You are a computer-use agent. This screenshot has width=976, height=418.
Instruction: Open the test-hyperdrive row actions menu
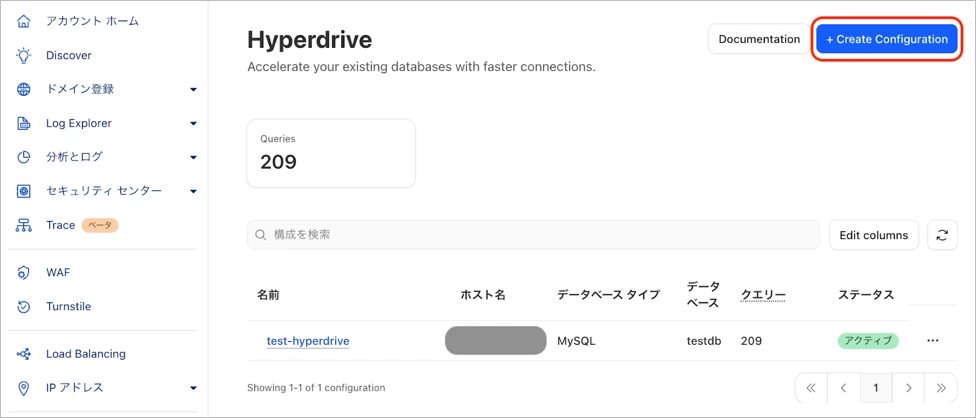(932, 341)
